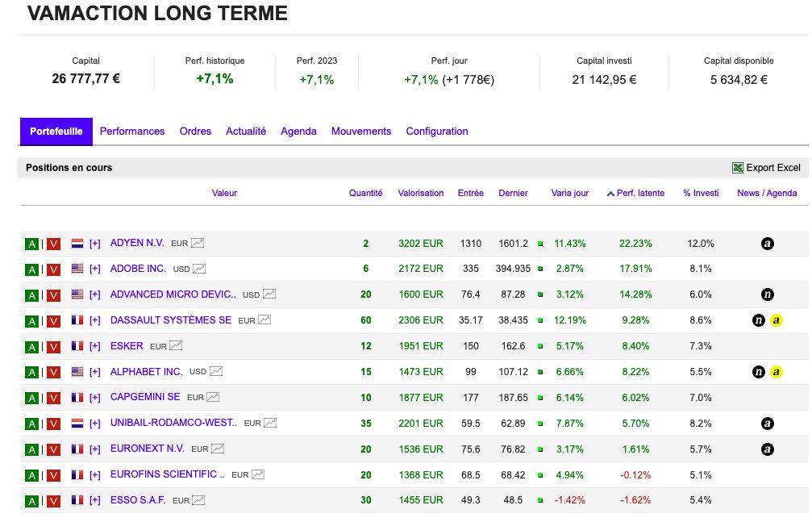Expand the [+] details for ESKER
Viewport: 812px width, 522px height.
95,346
